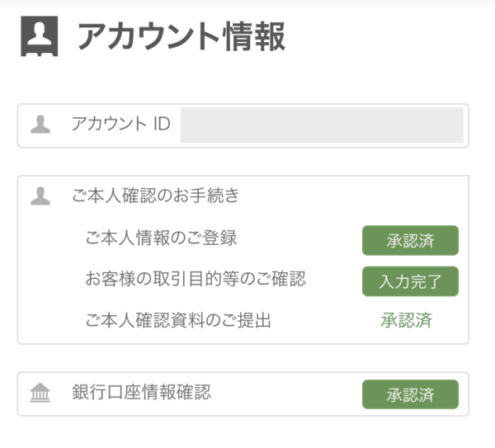Open the アカウント情報 page heading
495x448 pixels.
[181, 36]
